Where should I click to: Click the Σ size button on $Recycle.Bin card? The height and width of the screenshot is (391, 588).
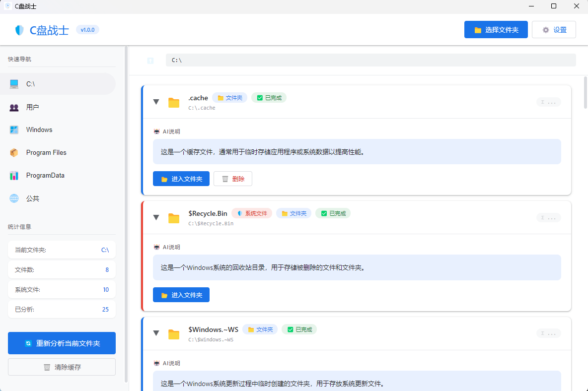549,218
